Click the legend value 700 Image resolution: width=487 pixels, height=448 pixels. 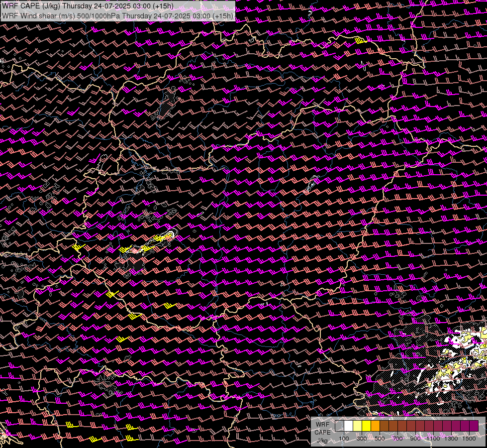398,439
